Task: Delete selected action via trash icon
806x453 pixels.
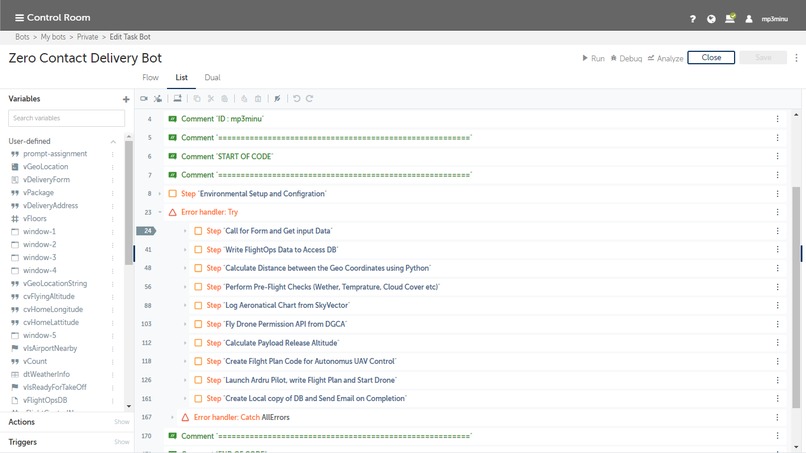Action: (258, 99)
